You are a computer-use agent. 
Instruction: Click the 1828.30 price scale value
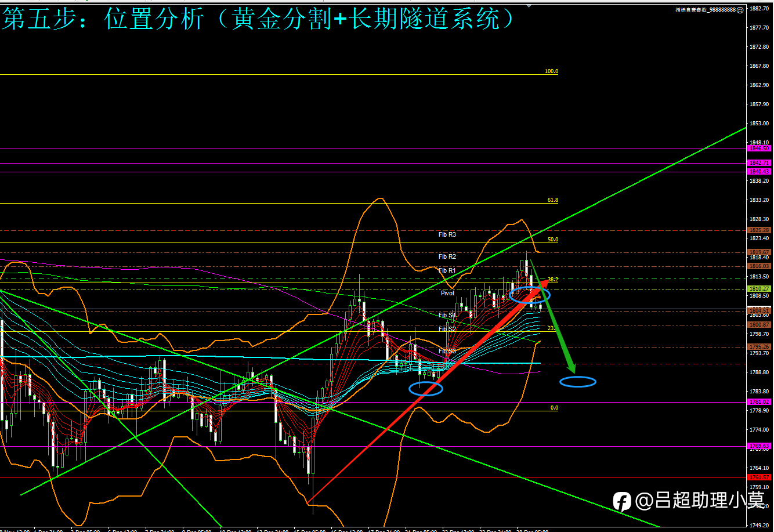click(x=760, y=219)
